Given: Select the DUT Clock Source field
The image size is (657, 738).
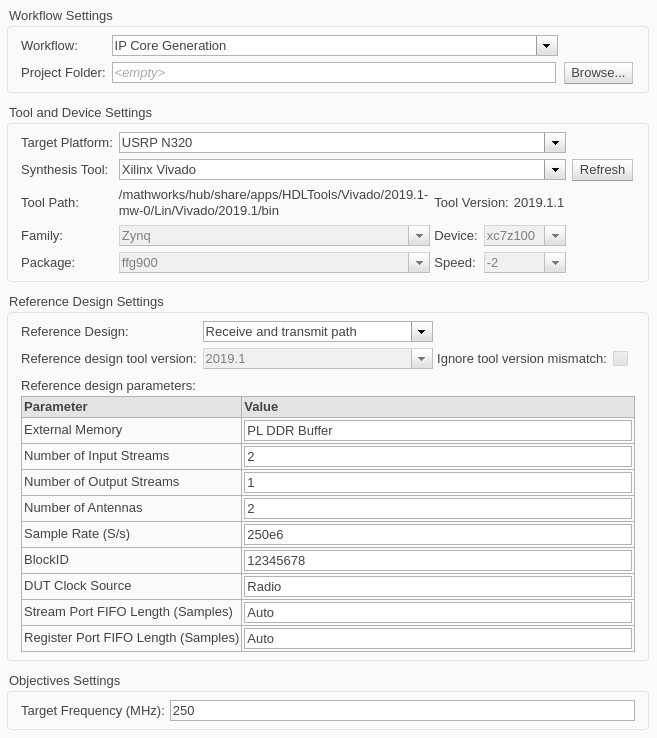Looking at the screenshot, I should [438, 586].
